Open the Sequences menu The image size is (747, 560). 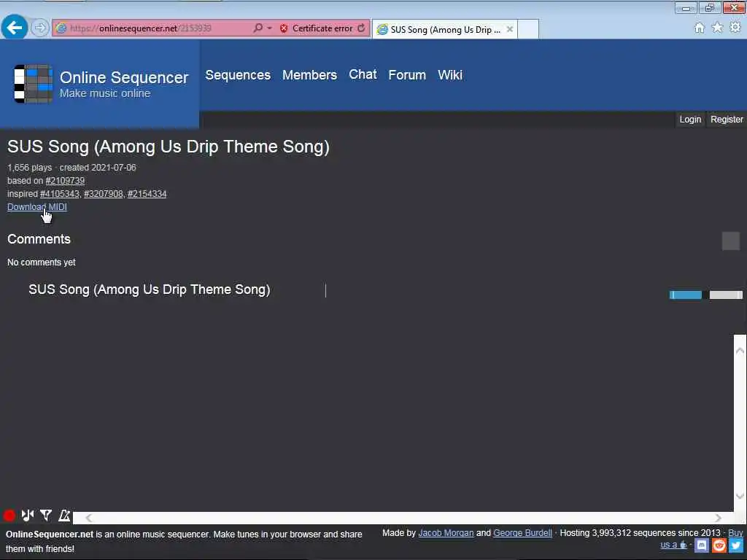238,75
